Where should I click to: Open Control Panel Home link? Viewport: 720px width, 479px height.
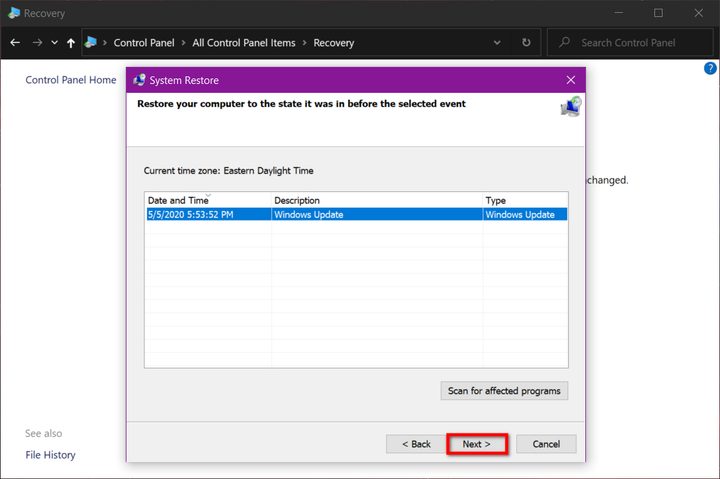[71, 80]
